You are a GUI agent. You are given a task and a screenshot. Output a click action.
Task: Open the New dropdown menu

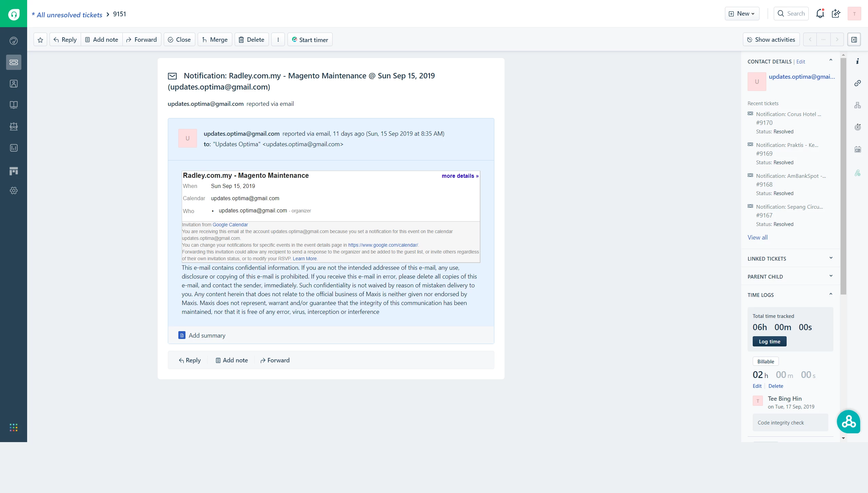[742, 13]
